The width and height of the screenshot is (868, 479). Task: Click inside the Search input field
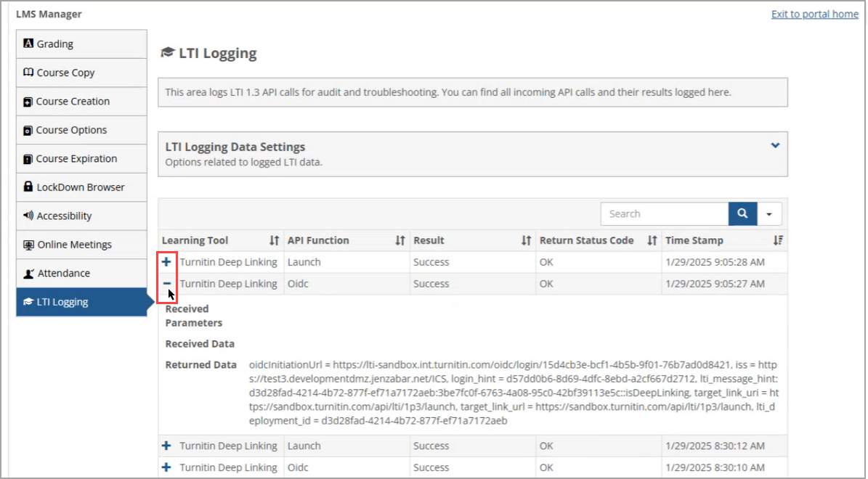[x=665, y=213]
